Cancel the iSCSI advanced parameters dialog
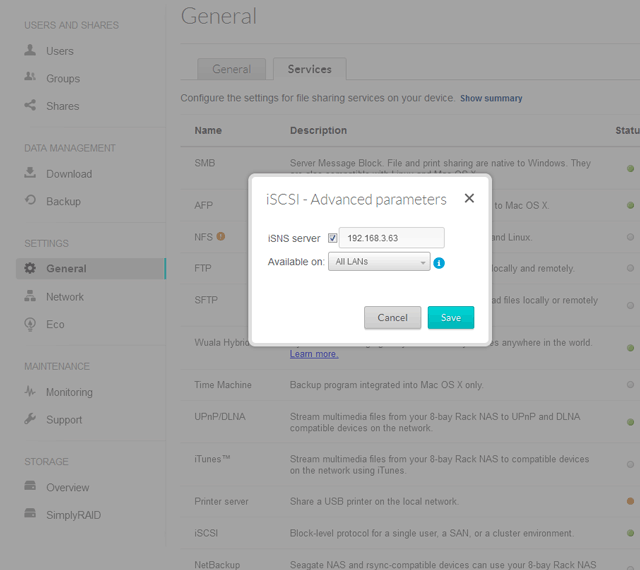This screenshot has height=570, width=640. (392, 317)
